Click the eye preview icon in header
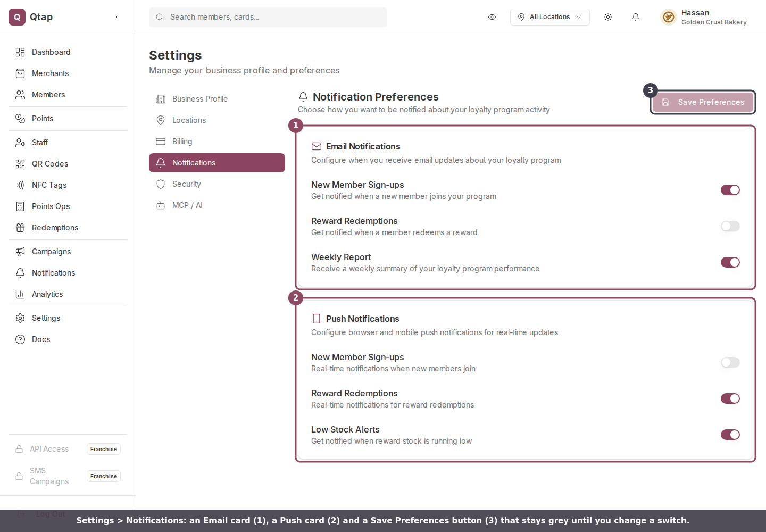The image size is (766, 532). [x=492, y=17]
